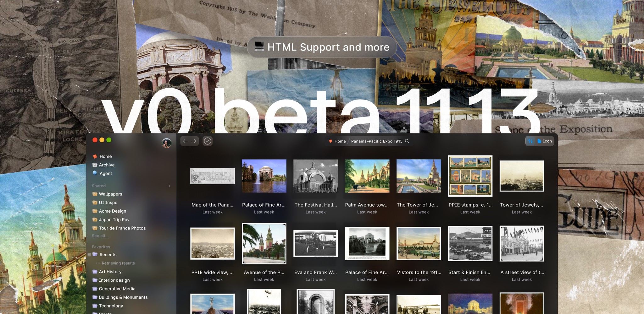Open the UI Inspo shared folder
644x314 pixels.
click(x=108, y=203)
